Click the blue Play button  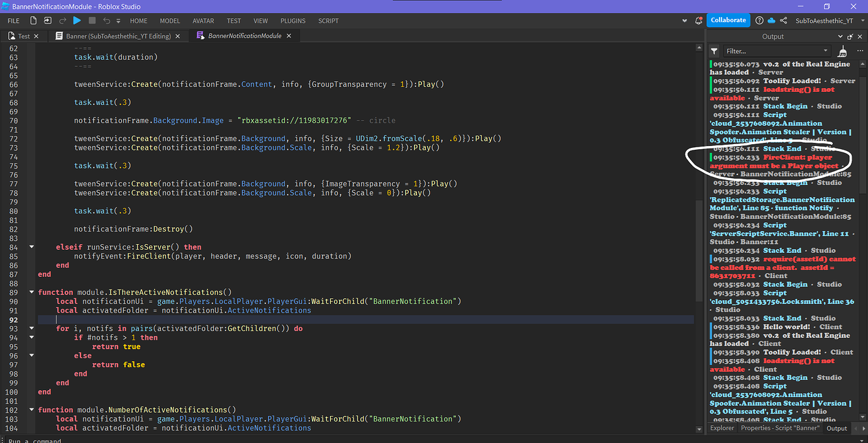(x=77, y=21)
